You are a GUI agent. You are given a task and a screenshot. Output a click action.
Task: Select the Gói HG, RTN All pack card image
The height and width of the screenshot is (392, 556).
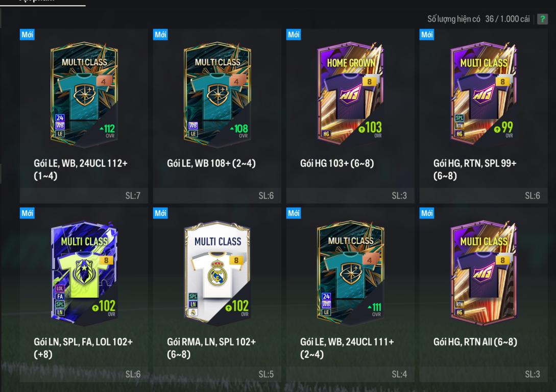click(x=484, y=272)
